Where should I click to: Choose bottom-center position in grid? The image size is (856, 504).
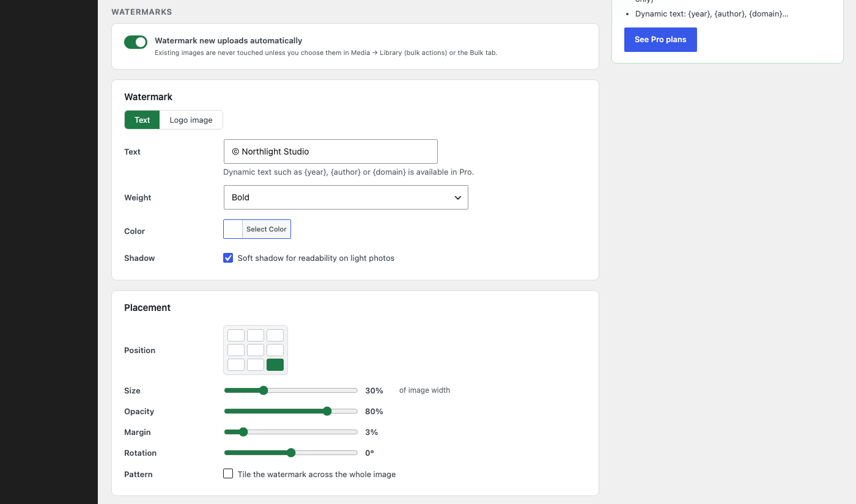256,365
